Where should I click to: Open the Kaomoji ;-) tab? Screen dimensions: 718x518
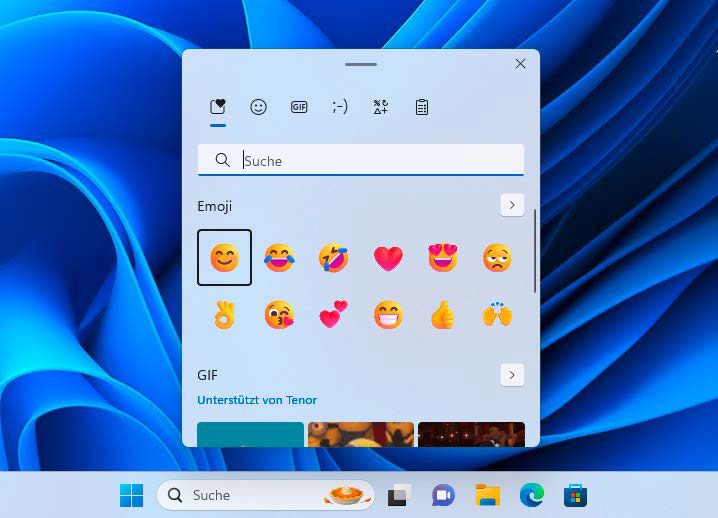click(x=340, y=107)
